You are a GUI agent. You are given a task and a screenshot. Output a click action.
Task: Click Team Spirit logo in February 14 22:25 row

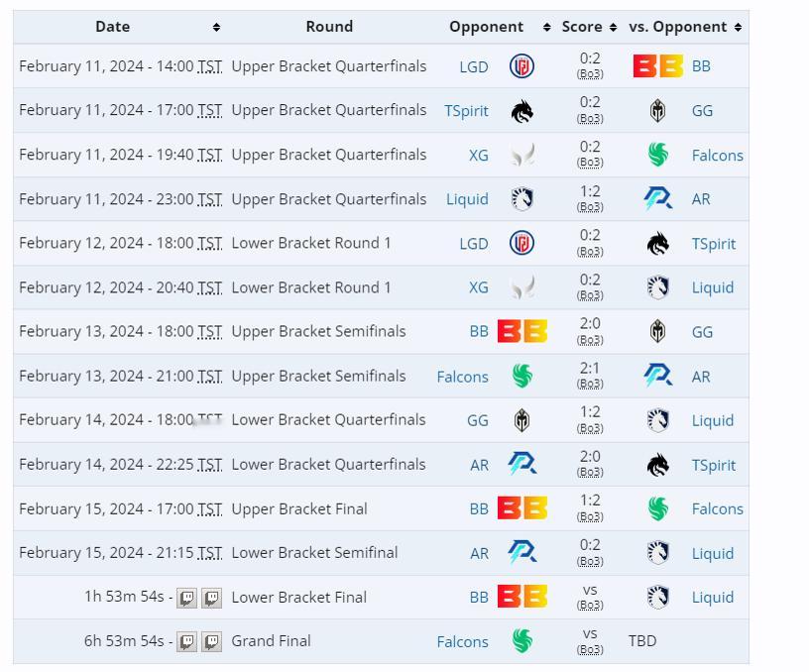(658, 465)
